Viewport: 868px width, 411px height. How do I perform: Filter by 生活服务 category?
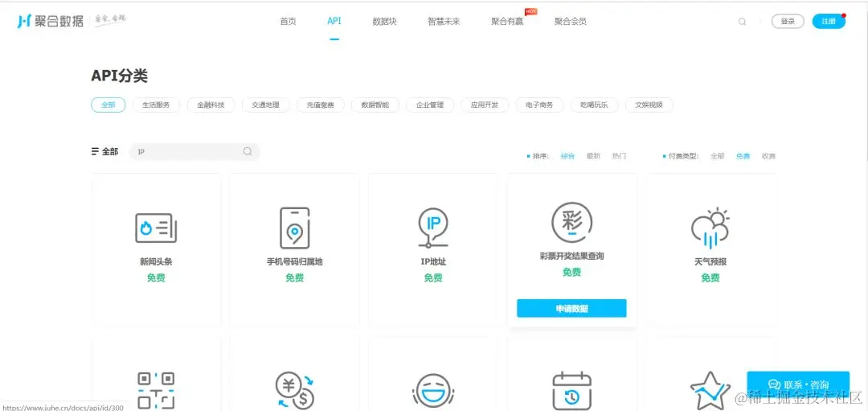pyautogui.click(x=156, y=105)
